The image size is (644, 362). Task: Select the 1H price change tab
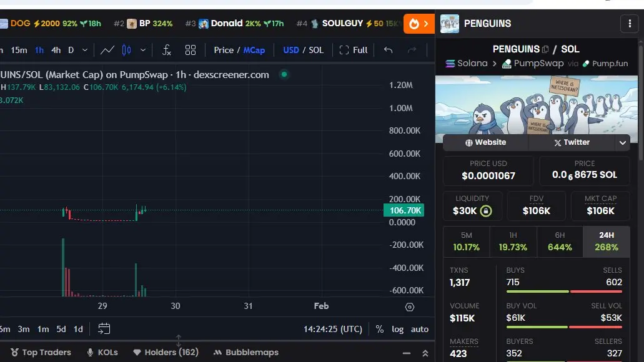513,242
